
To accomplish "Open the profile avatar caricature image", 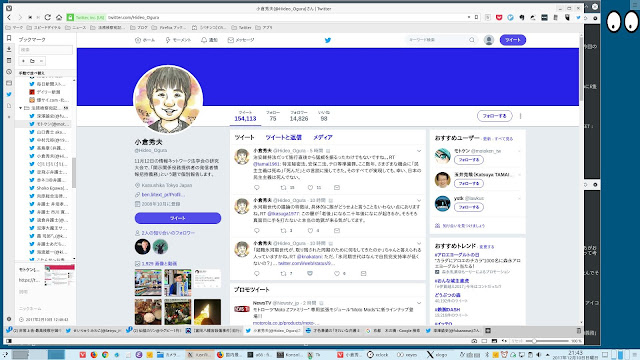I will (x=168, y=100).
